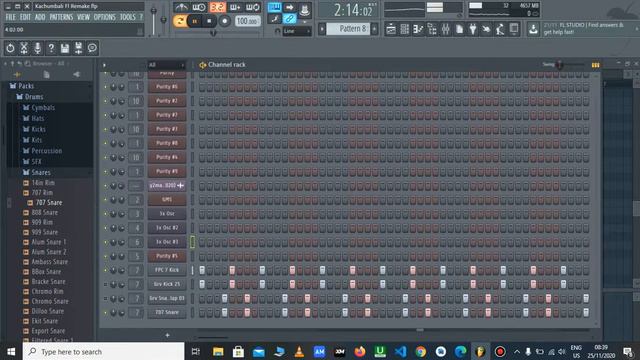Screen dimensions: 640x360
Task: Open the playlist view icon
Action: pos(391,29)
